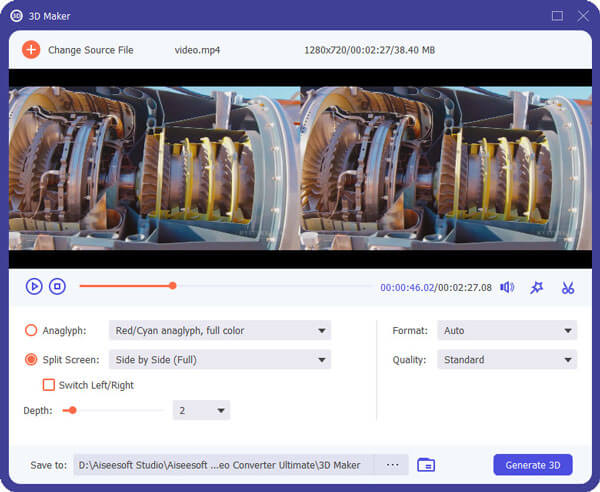The width and height of the screenshot is (600, 492).
Task: Open the Red/Cyan anaglyph dropdown
Action: [x=220, y=330]
